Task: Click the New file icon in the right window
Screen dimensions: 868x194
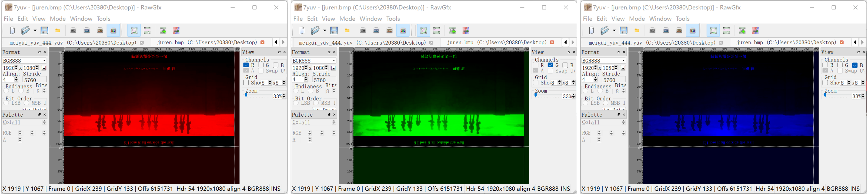Action: tap(591, 31)
